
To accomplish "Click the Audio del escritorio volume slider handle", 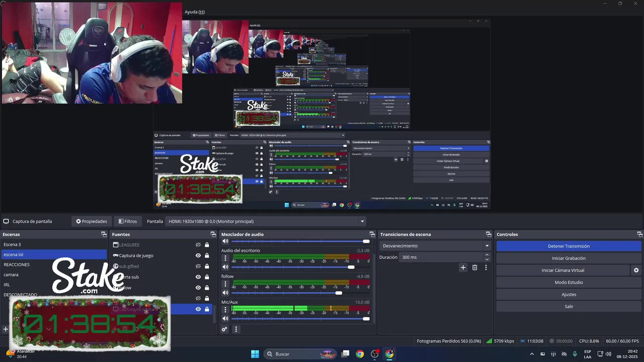I will pos(351,267).
